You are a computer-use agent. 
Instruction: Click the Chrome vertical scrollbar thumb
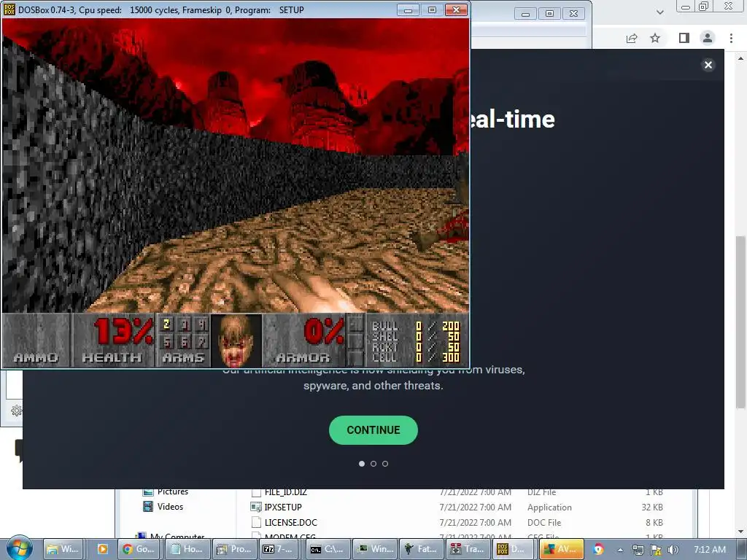point(741,322)
